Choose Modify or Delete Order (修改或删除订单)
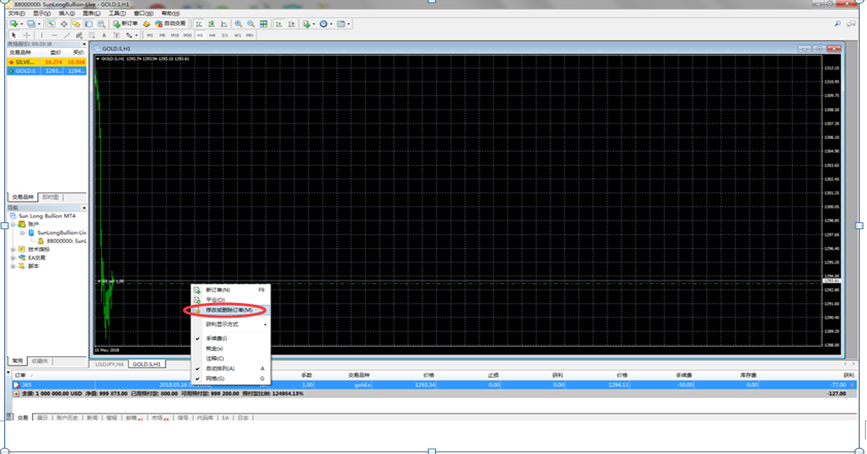 228,310
